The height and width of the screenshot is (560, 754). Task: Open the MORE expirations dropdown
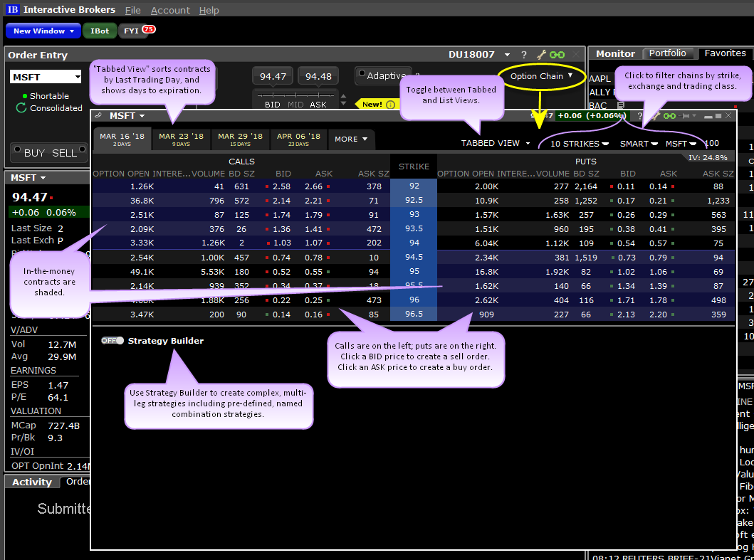[x=351, y=139]
